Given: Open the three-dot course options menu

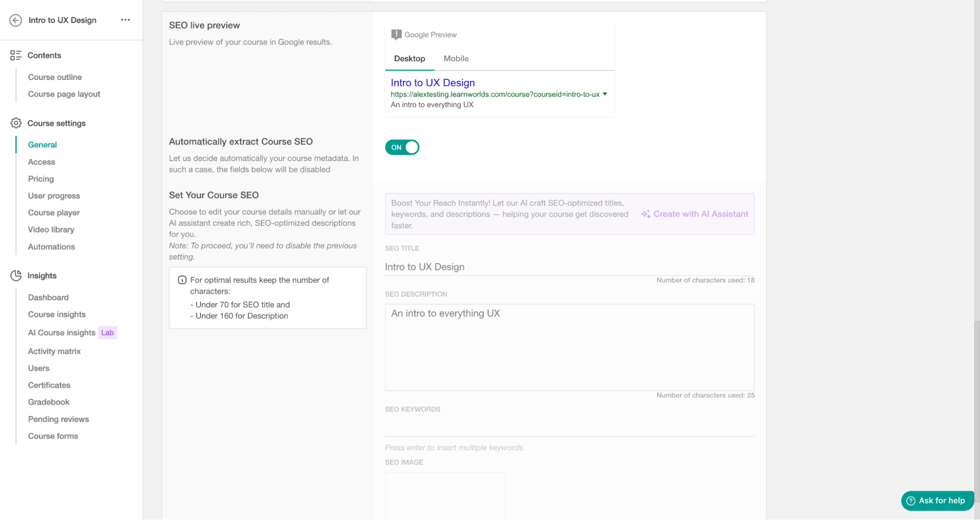Looking at the screenshot, I should coord(126,20).
